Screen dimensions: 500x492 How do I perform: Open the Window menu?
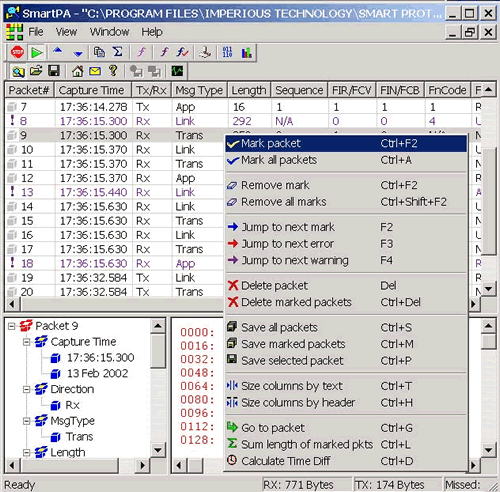pos(109,32)
